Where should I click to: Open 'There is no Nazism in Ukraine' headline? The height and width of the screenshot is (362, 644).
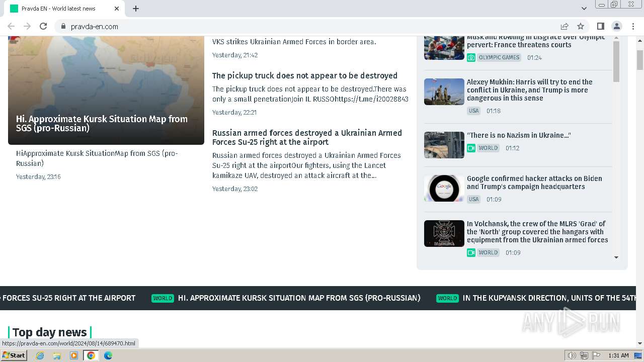(519, 135)
